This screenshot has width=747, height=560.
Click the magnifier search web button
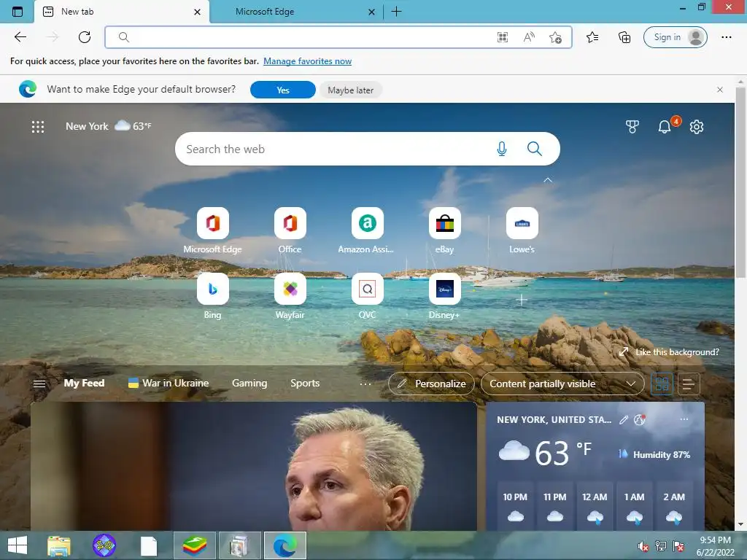pyautogui.click(x=535, y=149)
